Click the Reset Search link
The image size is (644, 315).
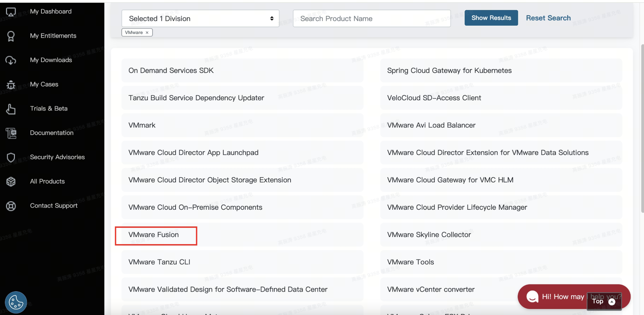pos(548,18)
